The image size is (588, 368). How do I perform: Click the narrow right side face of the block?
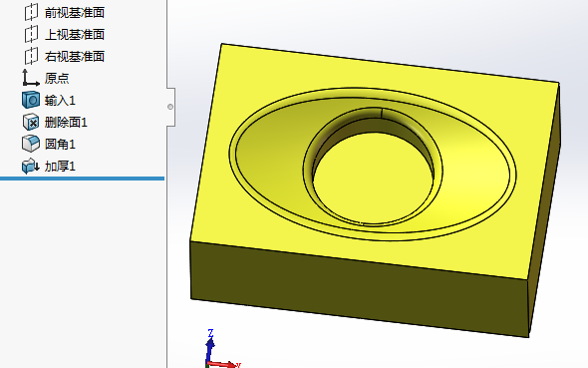point(544,210)
